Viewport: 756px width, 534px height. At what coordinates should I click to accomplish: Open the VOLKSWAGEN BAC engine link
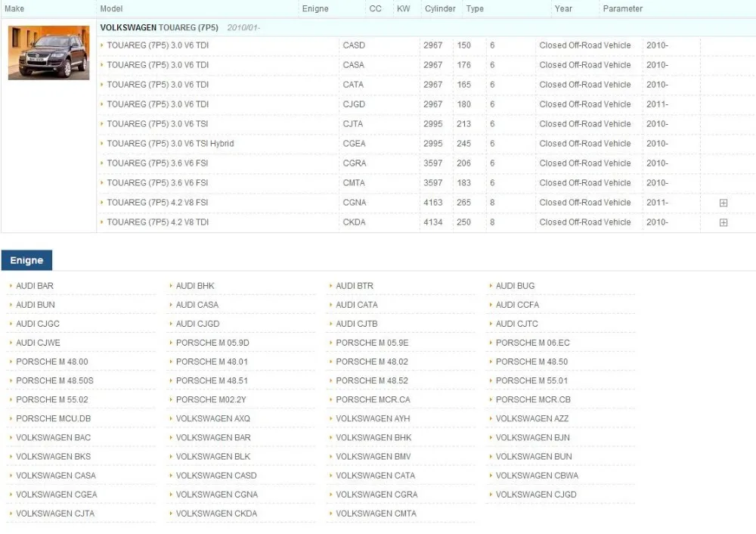point(54,437)
